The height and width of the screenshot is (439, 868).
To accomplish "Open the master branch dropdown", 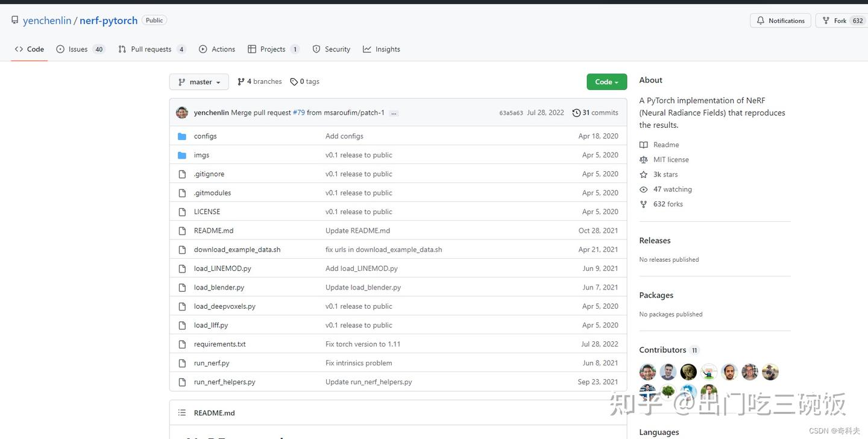I will click(x=199, y=82).
